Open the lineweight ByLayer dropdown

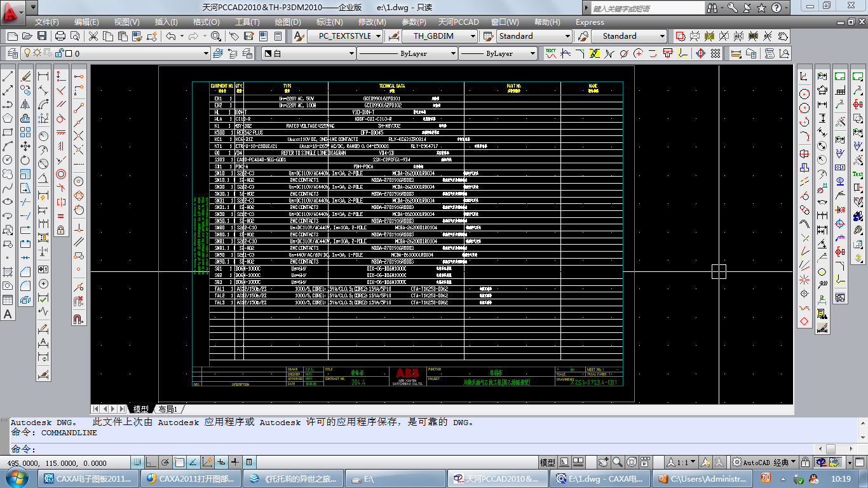(x=498, y=53)
